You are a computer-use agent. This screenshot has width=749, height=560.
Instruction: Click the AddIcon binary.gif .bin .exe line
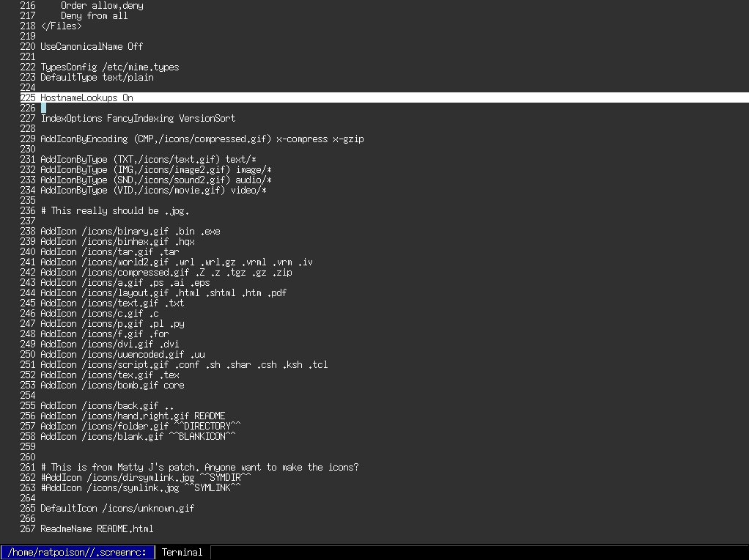click(130, 231)
